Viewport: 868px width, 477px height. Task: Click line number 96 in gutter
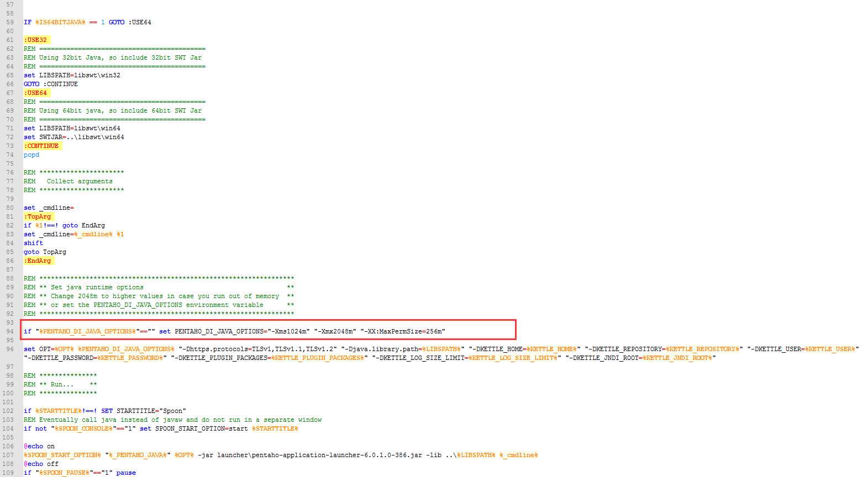coord(10,349)
